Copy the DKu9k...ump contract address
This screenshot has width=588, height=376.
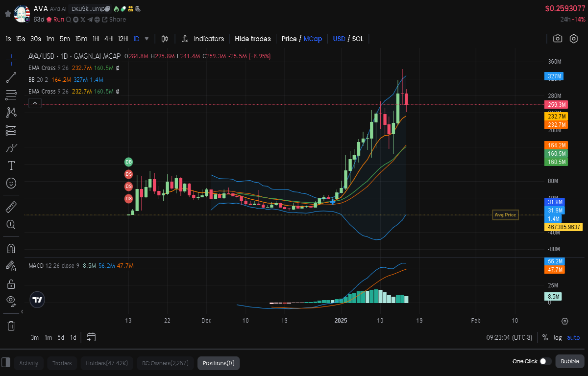(107, 9)
